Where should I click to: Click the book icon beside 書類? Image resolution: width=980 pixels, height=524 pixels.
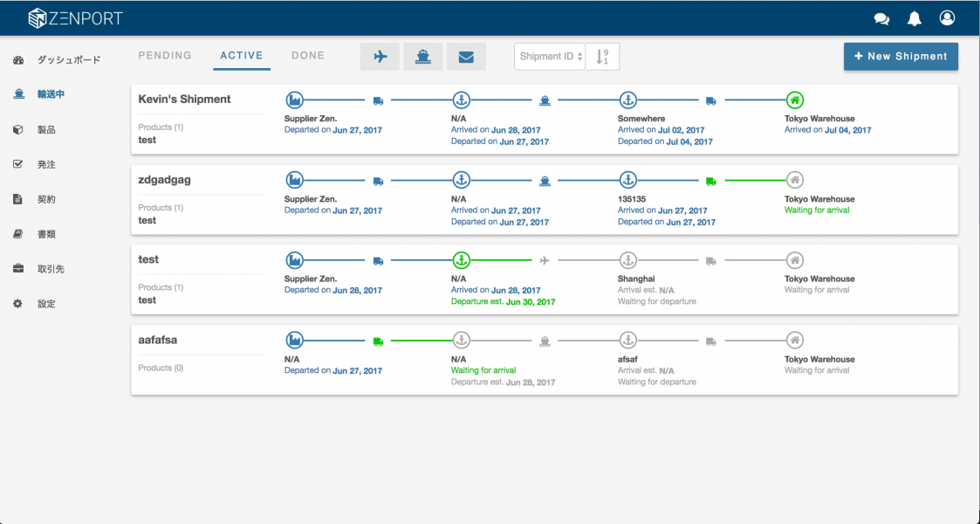coord(18,234)
